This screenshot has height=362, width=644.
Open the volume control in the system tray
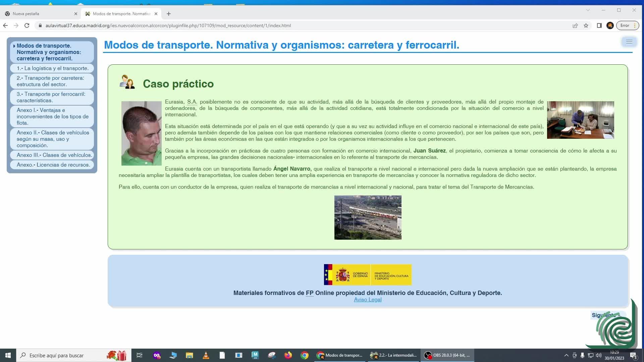(x=599, y=355)
